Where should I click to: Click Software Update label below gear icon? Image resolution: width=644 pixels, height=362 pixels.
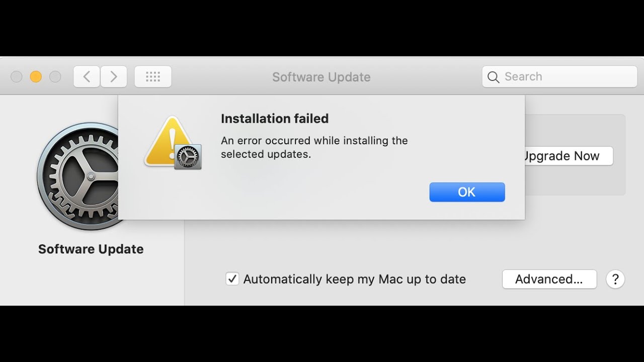tap(91, 249)
